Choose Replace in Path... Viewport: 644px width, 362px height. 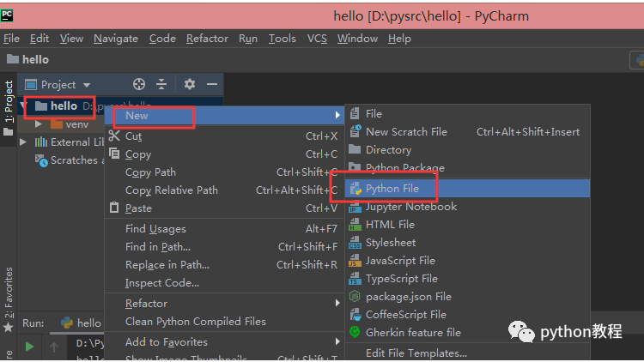(x=224, y=265)
